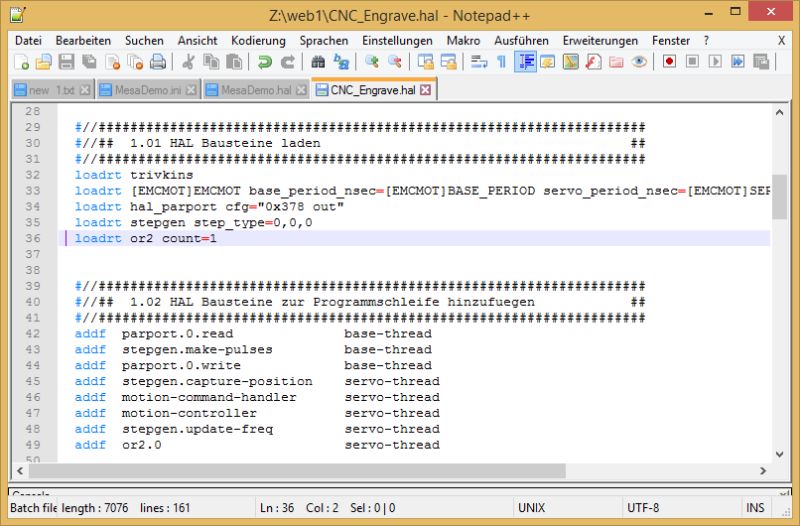Play back the recorded macro icon
This screenshot has height=526, width=800.
[715, 62]
